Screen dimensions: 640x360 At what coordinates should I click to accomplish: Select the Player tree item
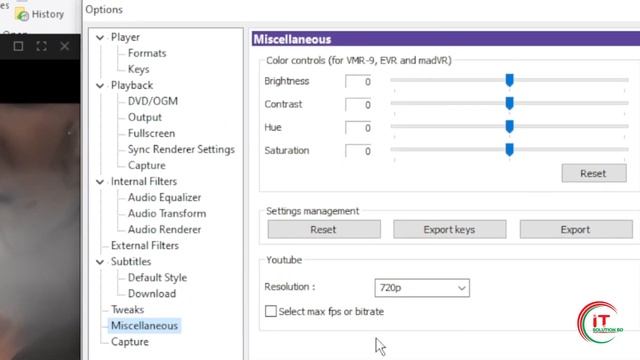pyautogui.click(x=125, y=37)
